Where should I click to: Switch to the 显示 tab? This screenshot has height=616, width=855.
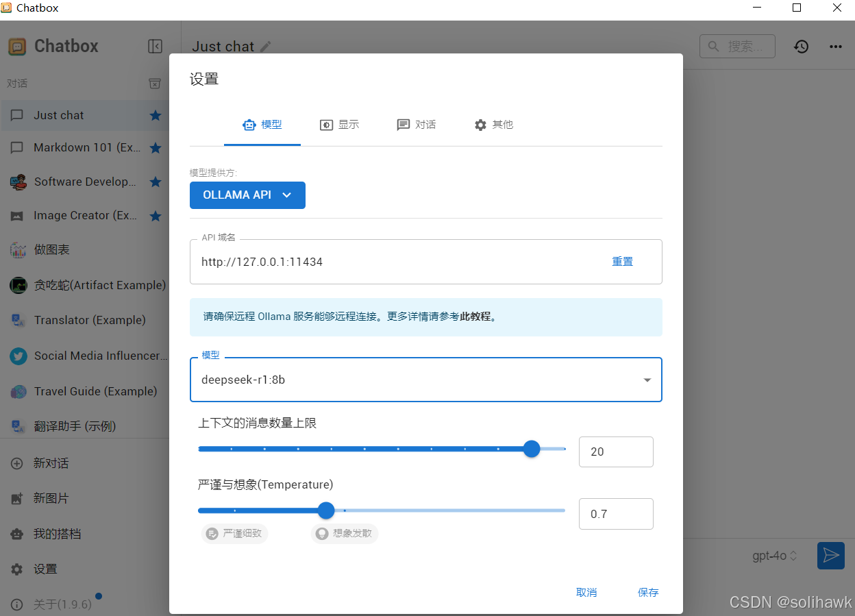(x=339, y=125)
